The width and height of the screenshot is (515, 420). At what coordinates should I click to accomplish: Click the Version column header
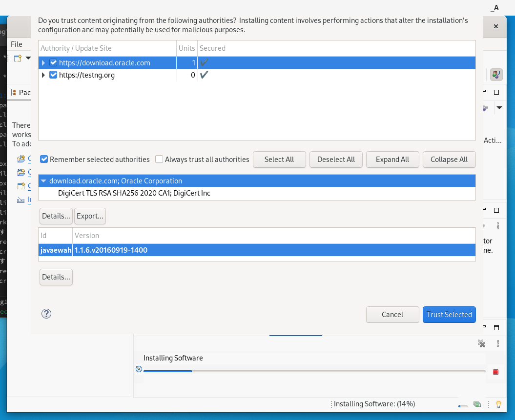click(274, 236)
